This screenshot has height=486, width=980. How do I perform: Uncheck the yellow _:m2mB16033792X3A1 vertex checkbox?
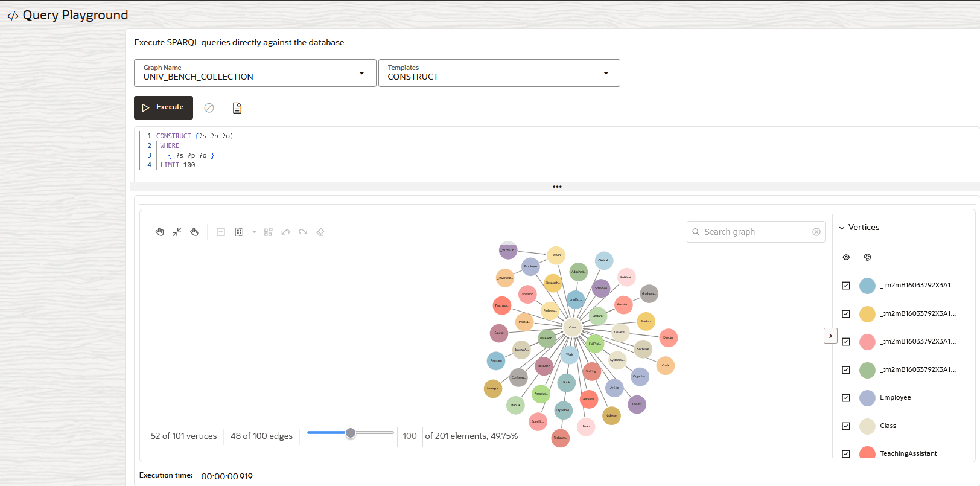tap(846, 314)
